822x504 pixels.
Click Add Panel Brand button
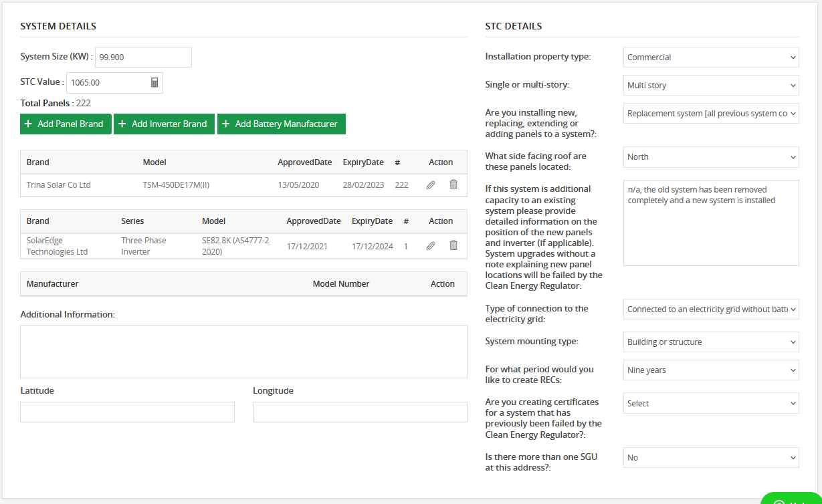click(x=66, y=124)
